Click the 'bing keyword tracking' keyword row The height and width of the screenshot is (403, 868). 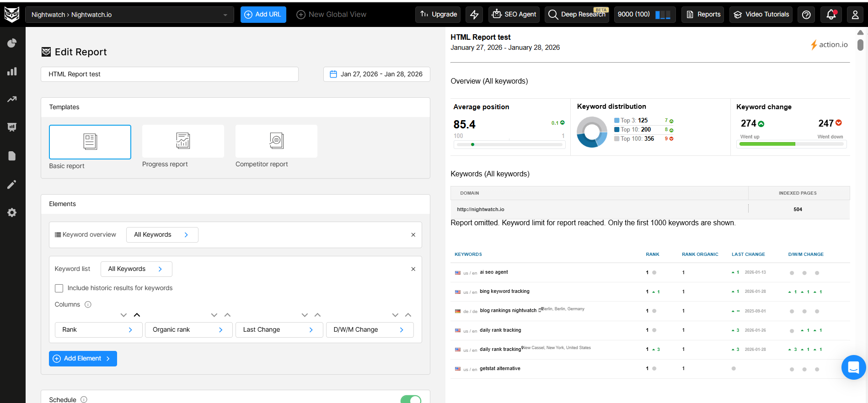(650, 292)
